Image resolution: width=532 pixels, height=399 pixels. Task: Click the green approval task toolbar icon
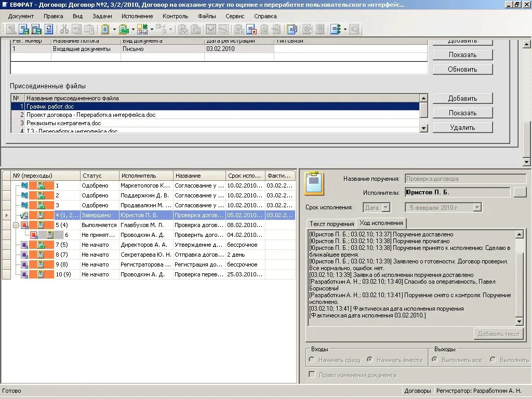124,30
